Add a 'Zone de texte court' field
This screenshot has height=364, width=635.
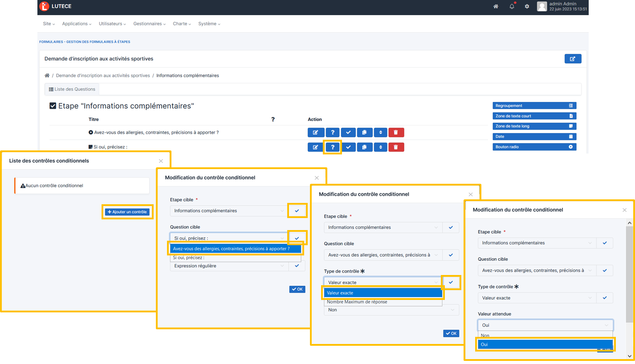tap(534, 116)
